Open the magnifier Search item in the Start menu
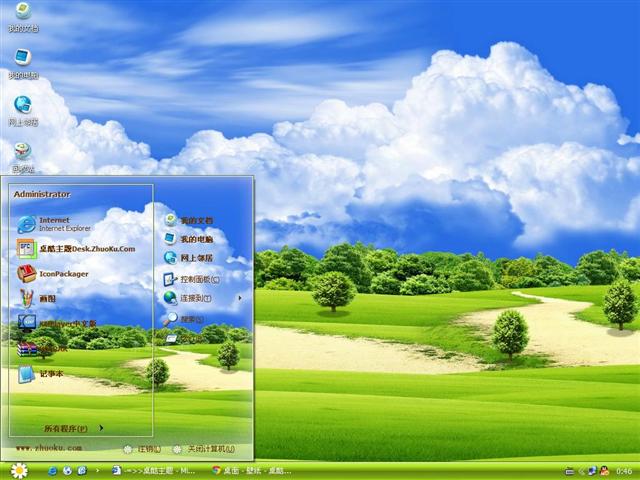This screenshot has width=640, height=480. point(184,319)
